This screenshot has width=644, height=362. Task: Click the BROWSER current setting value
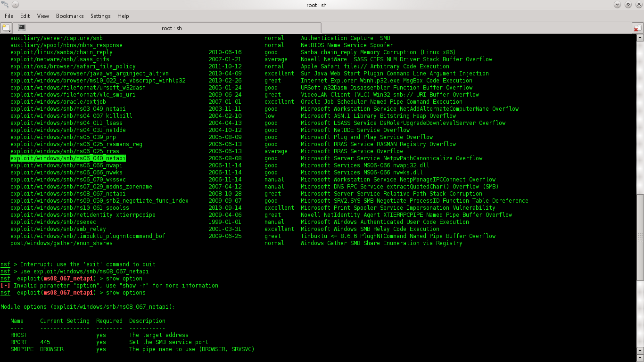point(52,349)
